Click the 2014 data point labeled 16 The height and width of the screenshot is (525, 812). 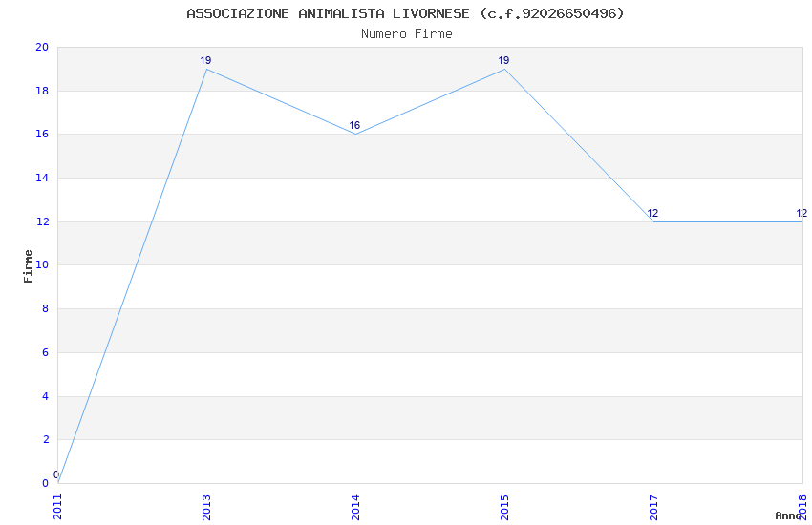[355, 134]
